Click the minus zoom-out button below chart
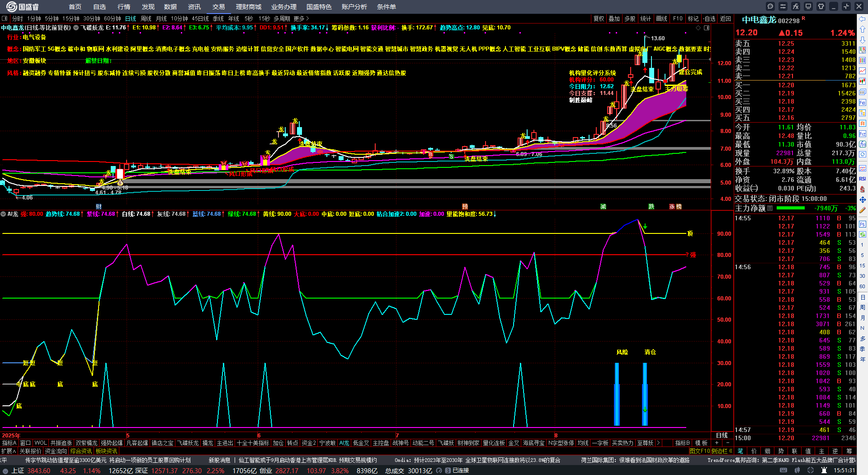 (x=727, y=443)
